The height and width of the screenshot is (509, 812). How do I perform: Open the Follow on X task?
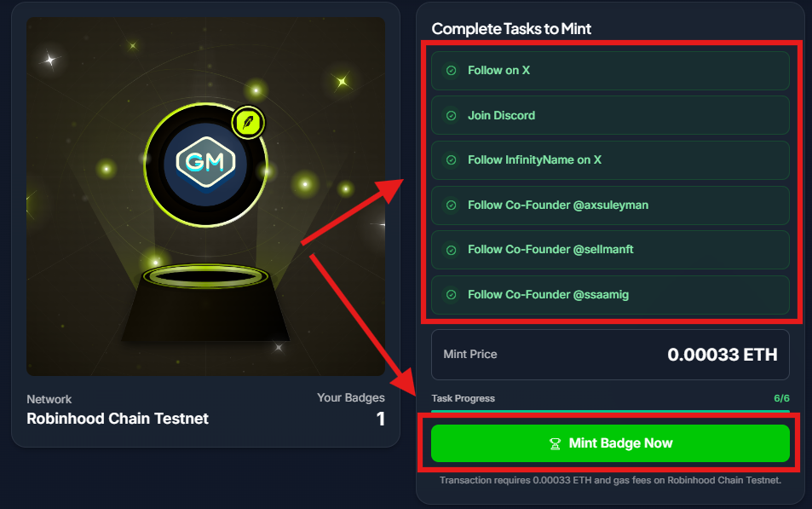tap(610, 71)
